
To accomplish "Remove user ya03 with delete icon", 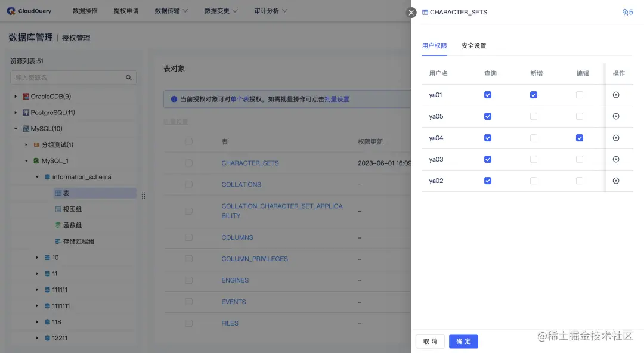I will pos(616,159).
